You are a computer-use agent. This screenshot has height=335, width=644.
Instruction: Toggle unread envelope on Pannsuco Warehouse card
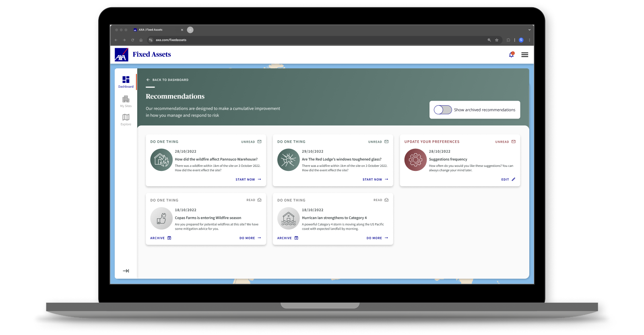(259, 142)
